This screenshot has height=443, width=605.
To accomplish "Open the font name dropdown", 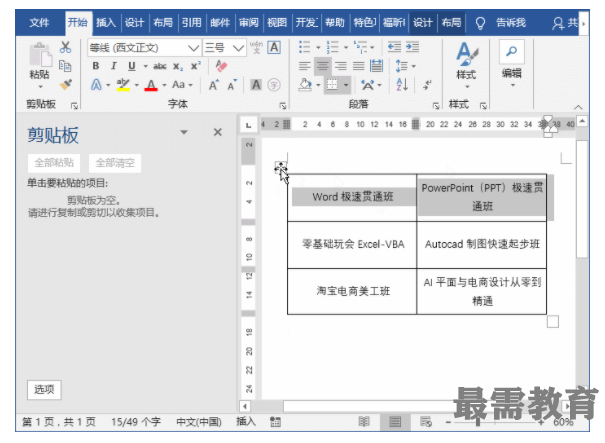I will pyautogui.click(x=193, y=48).
